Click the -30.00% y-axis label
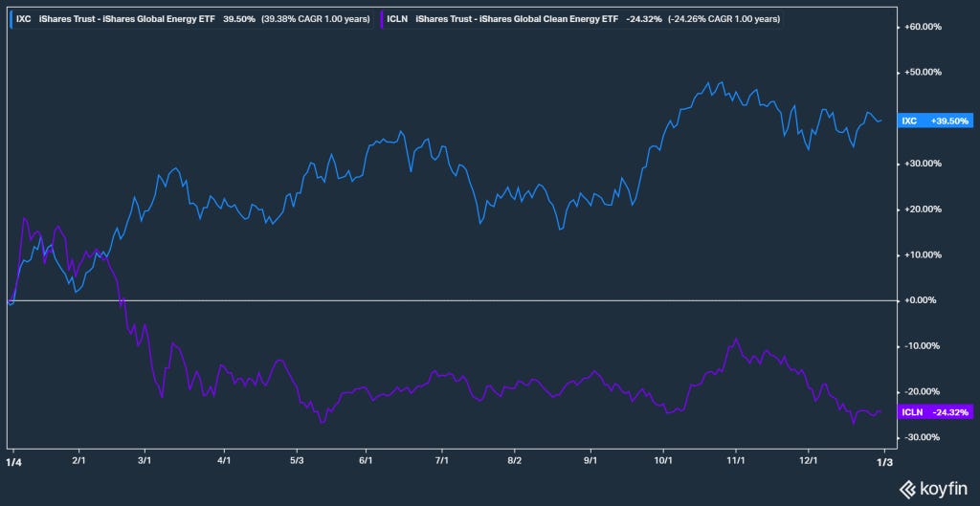The width and height of the screenshot is (980, 506). tap(924, 437)
